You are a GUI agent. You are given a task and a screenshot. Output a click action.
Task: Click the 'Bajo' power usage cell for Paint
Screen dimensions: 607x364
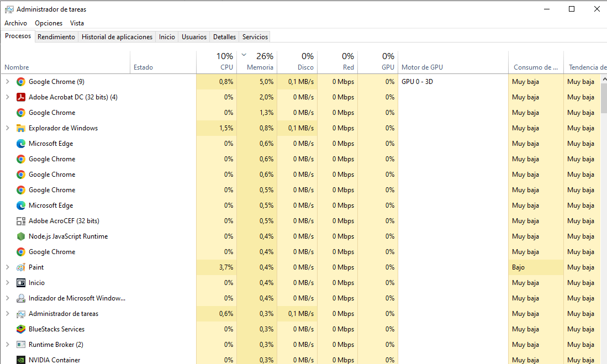pos(536,267)
